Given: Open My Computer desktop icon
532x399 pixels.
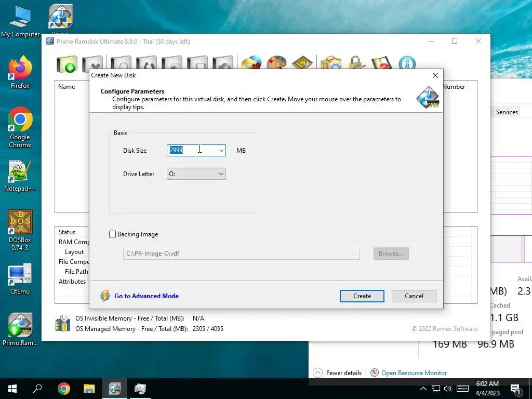Looking at the screenshot, I should (20, 22).
